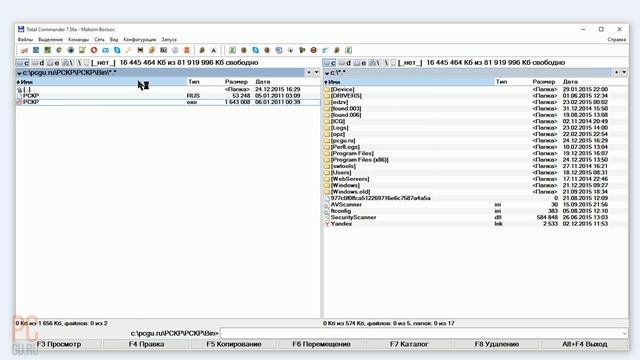The image size is (640, 360).
Task: Open the Сеть menu
Action: 99,40
